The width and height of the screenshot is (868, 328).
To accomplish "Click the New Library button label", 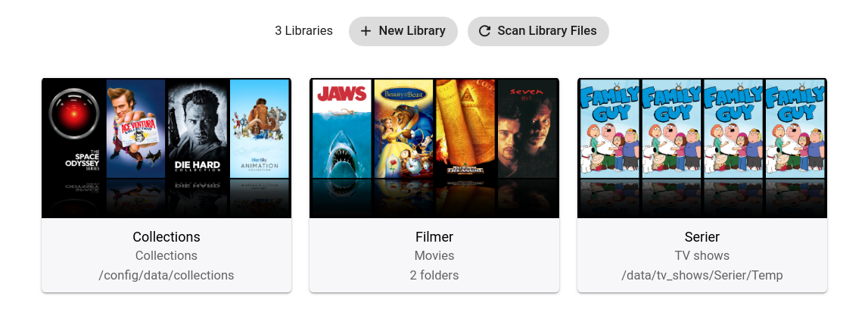I will [412, 31].
